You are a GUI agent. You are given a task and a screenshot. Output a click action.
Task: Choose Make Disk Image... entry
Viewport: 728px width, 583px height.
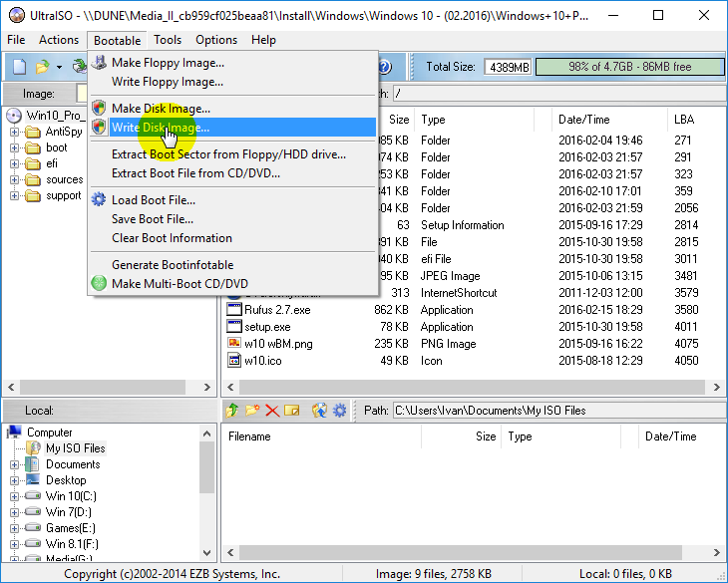click(x=233, y=109)
